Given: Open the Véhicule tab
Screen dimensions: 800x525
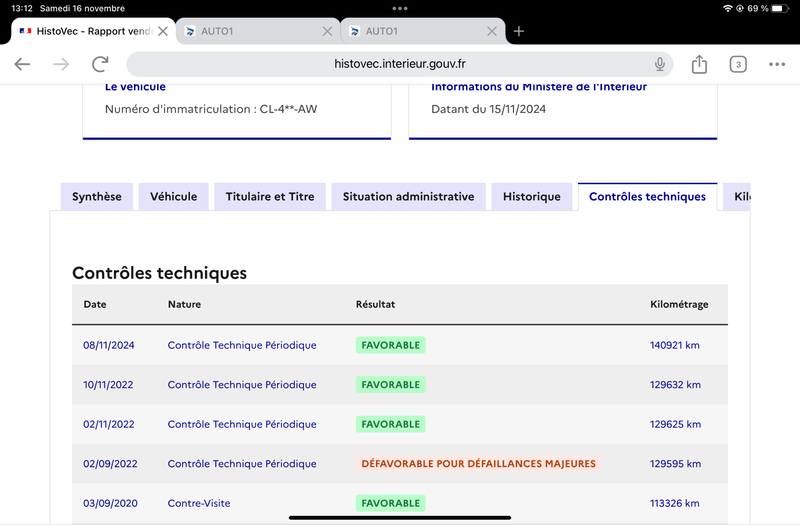Looking at the screenshot, I should click(x=173, y=196).
